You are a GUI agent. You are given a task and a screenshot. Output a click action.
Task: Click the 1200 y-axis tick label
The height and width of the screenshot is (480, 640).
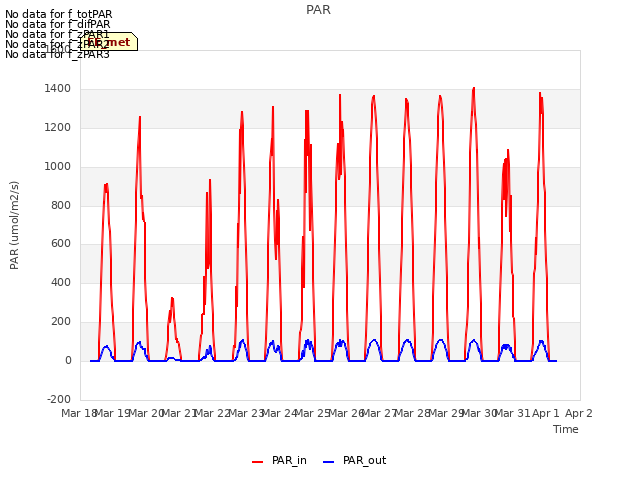(x=58, y=128)
